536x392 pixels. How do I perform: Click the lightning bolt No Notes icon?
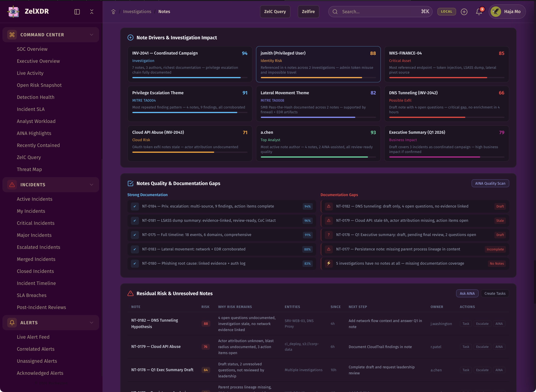(329, 263)
